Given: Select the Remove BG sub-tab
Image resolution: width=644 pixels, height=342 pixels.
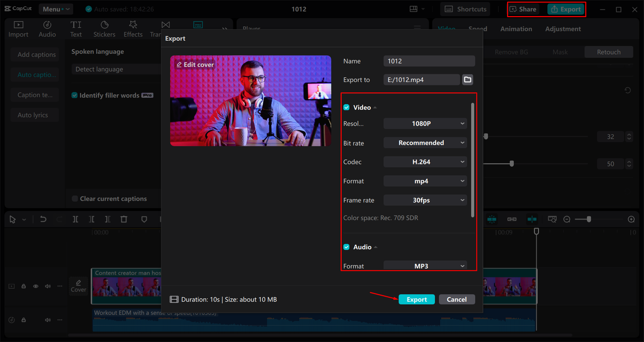Looking at the screenshot, I should (x=511, y=52).
